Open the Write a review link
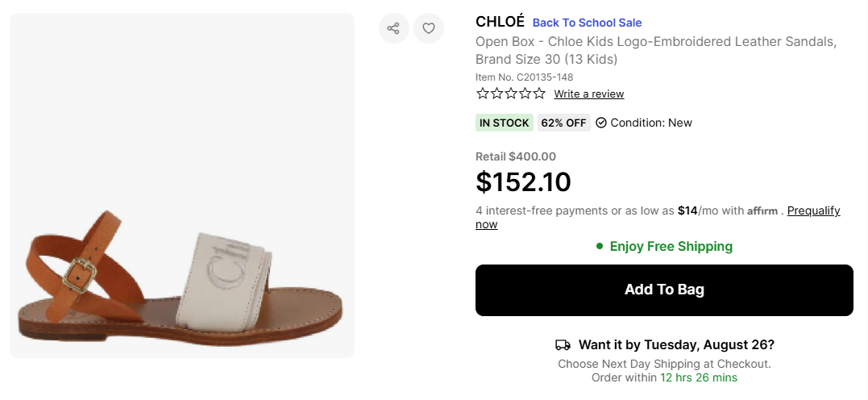 point(589,94)
